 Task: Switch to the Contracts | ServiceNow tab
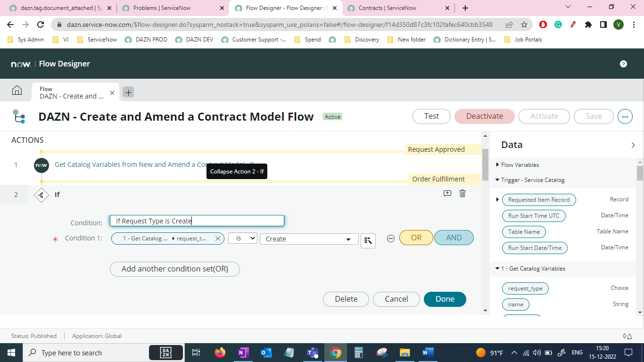click(x=398, y=8)
